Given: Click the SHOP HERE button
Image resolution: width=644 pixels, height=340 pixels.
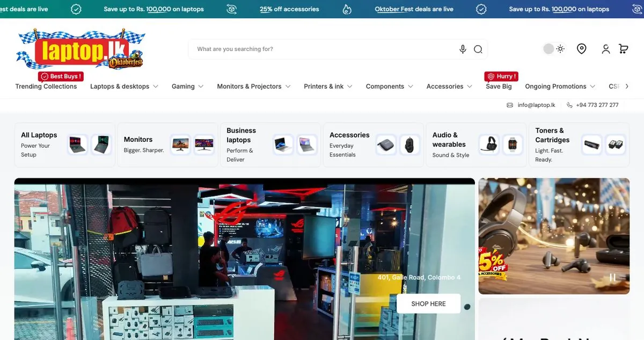Looking at the screenshot, I should 428,303.
